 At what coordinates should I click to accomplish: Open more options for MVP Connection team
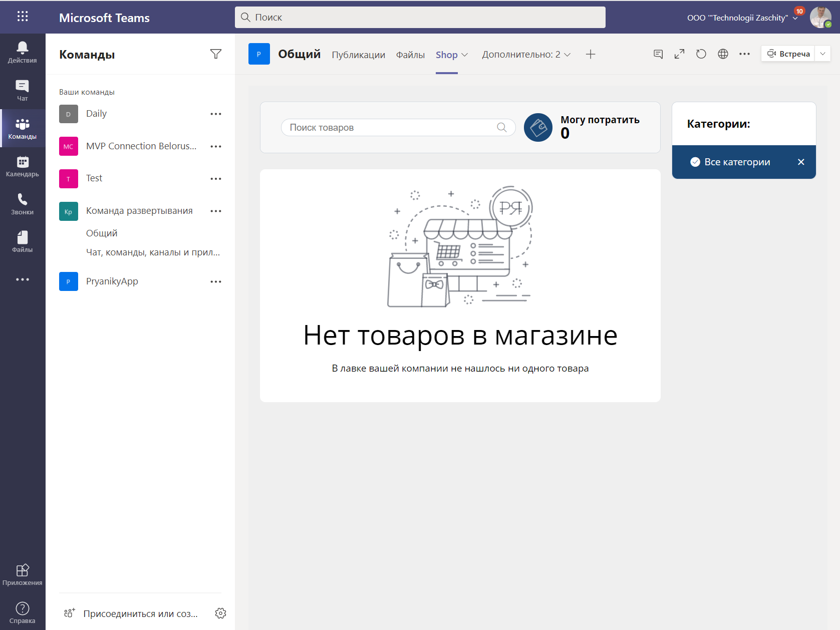(216, 147)
